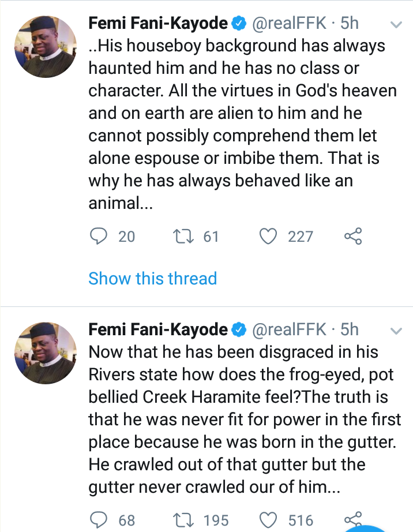Open Femi Fani-Kayode name on second tweet

pos(158,329)
